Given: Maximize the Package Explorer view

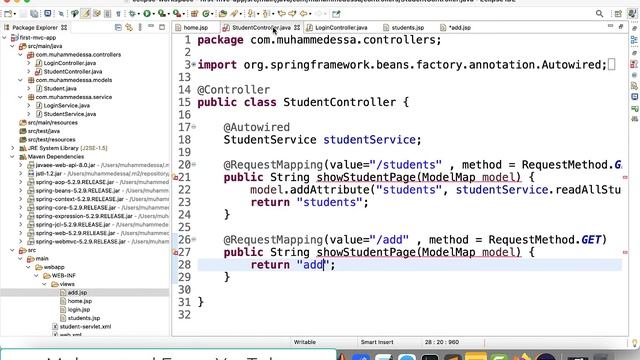Looking at the screenshot, I should (162, 27).
